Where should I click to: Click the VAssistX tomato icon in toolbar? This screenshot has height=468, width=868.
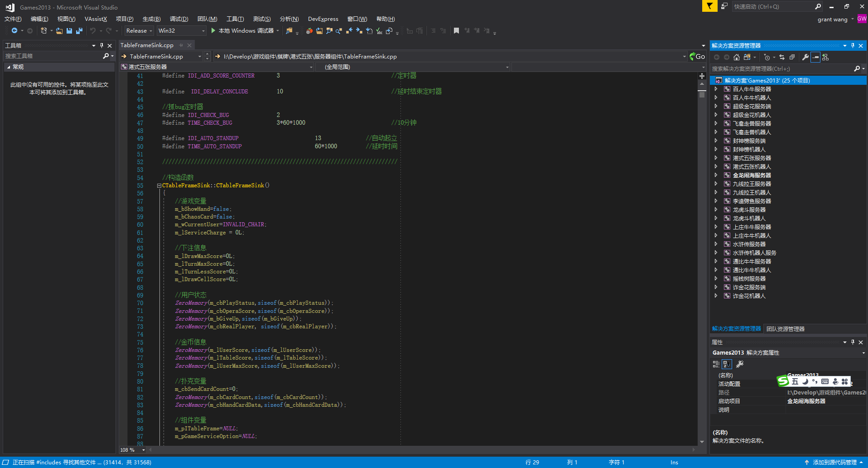point(309,30)
